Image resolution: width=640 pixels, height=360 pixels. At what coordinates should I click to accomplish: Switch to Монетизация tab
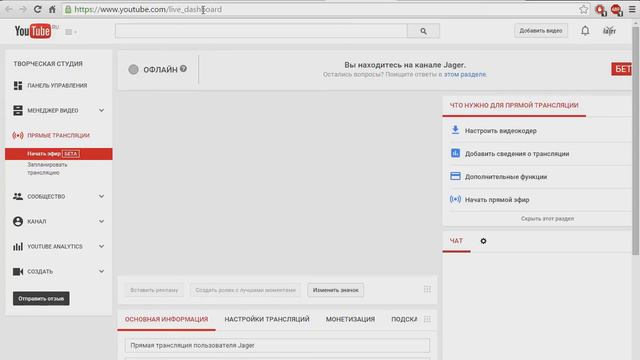[x=350, y=319]
